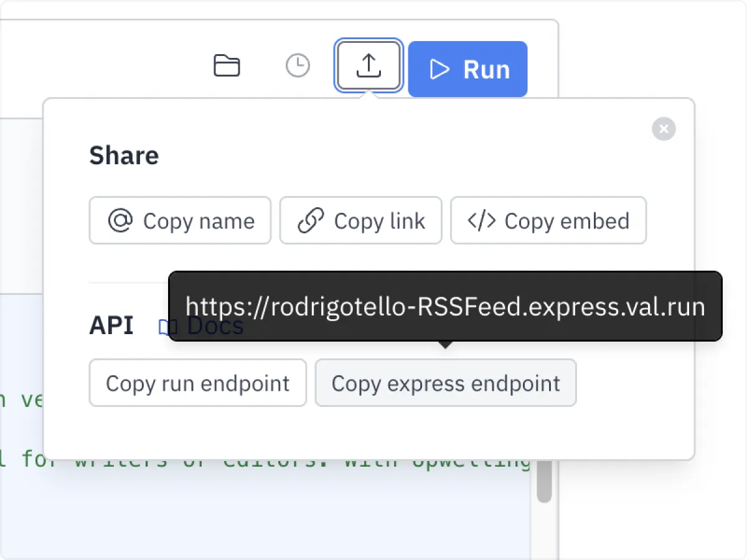
Task: Click the @ icon on Copy name
Action: 120,220
